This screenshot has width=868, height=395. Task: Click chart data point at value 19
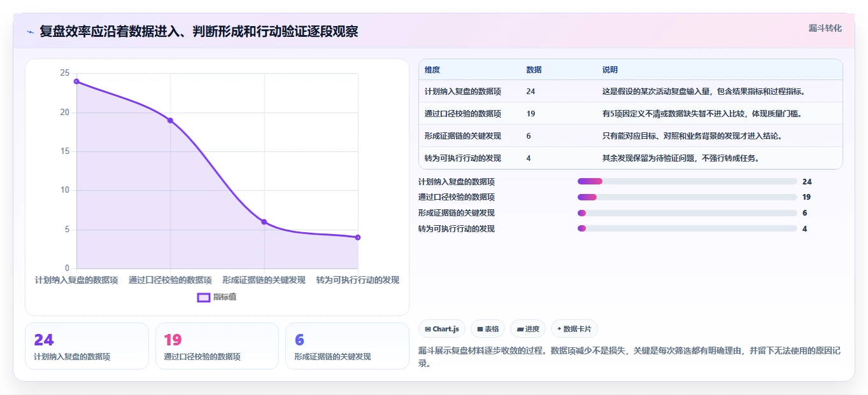170,120
